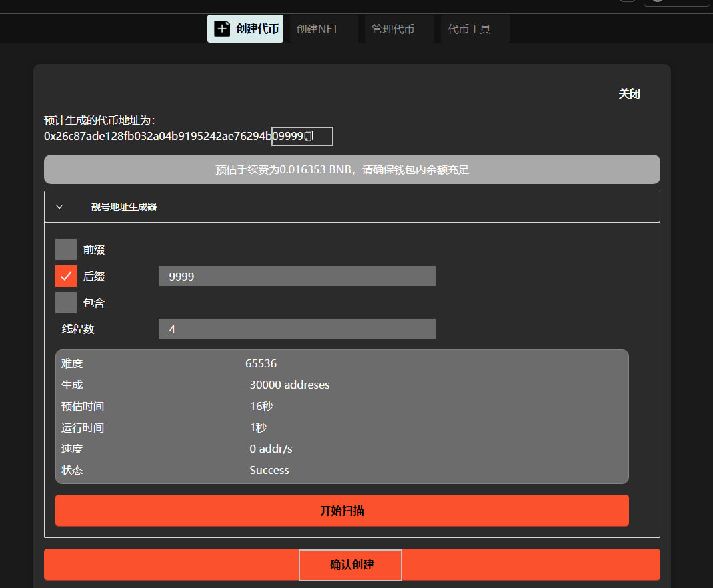Click the 线程数 input field
Image resolution: width=713 pixels, height=588 pixels.
(x=297, y=329)
